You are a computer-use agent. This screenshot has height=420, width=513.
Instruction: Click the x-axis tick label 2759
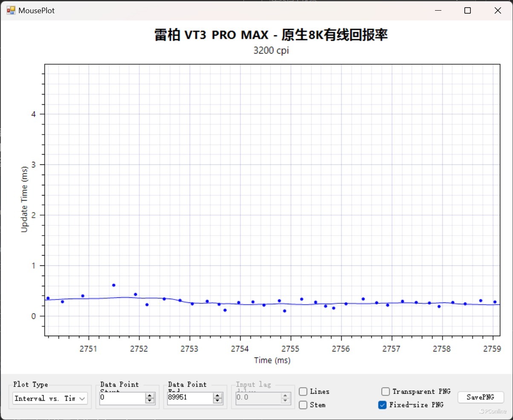[x=493, y=349]
